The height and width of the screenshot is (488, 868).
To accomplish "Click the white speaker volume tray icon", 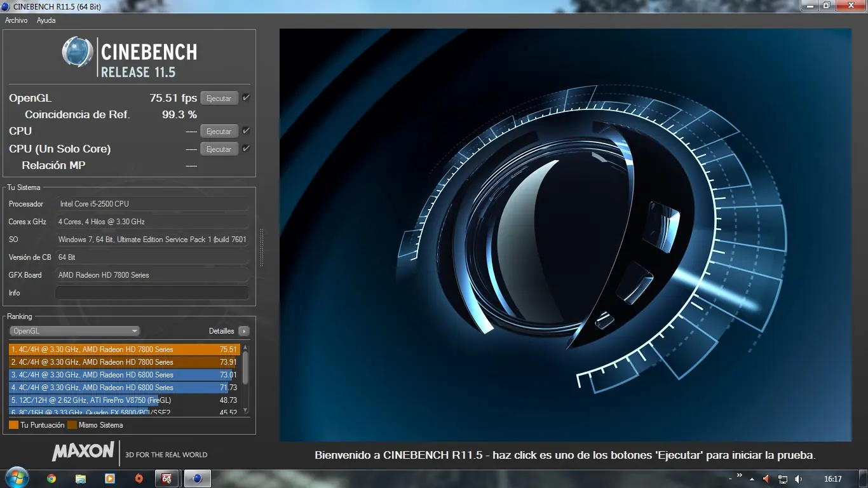I will [x=798, y=479].
